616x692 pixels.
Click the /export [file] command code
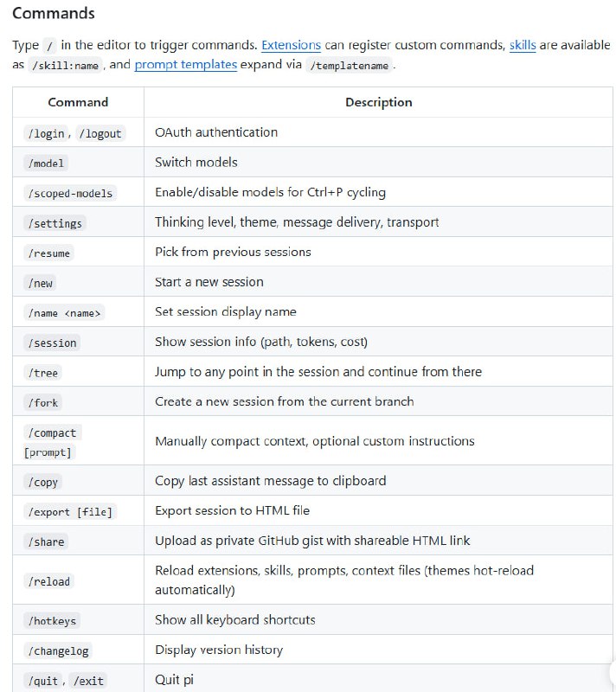(70, 512)
